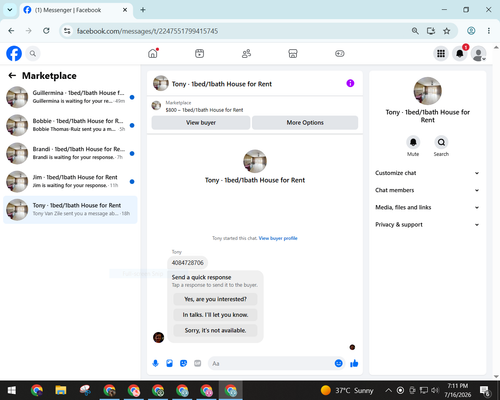Click the More Options button

(305, 123)
